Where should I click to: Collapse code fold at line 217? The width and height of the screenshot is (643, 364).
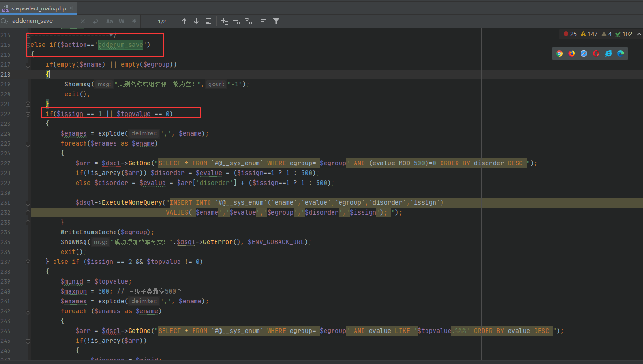point(28,64)
